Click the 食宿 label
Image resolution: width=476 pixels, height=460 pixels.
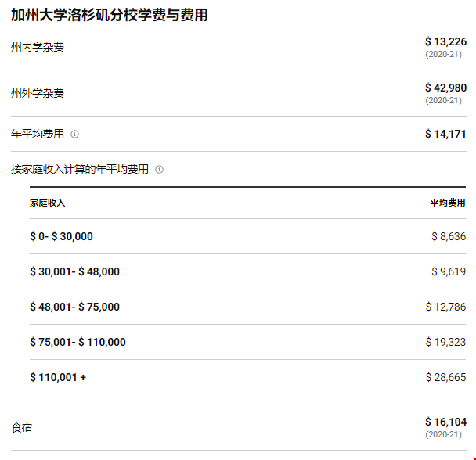click(22, 427)
